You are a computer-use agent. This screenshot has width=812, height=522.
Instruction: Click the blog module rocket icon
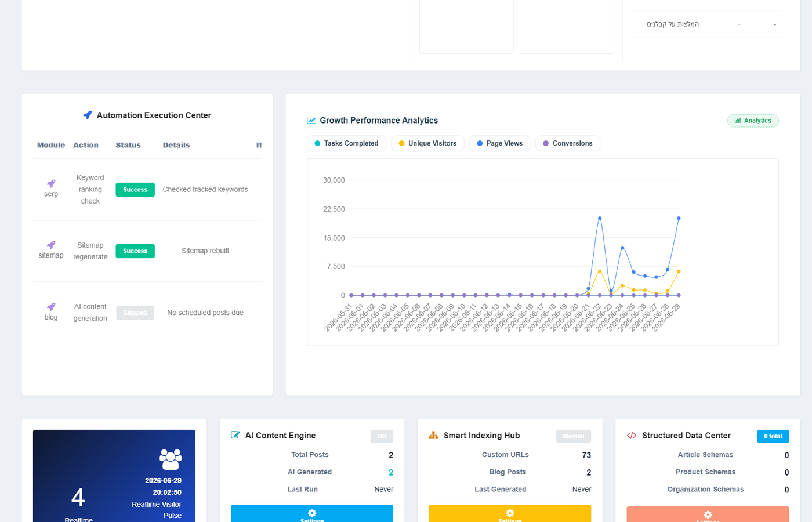pos(51,307)
